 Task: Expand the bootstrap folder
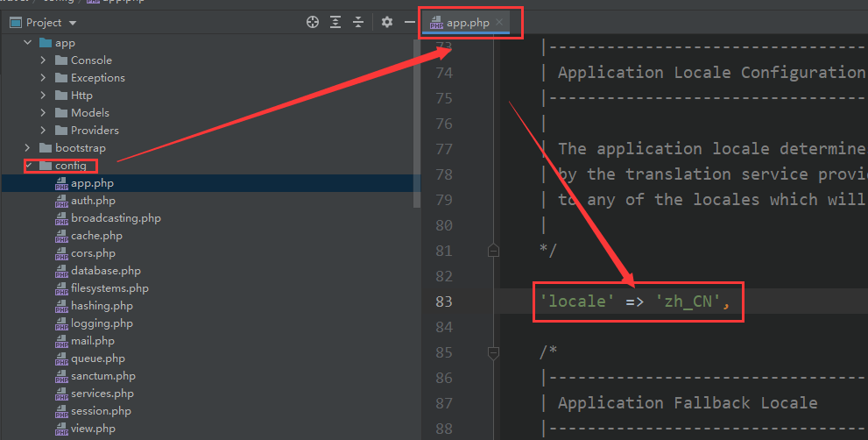(x=28, y=148)
